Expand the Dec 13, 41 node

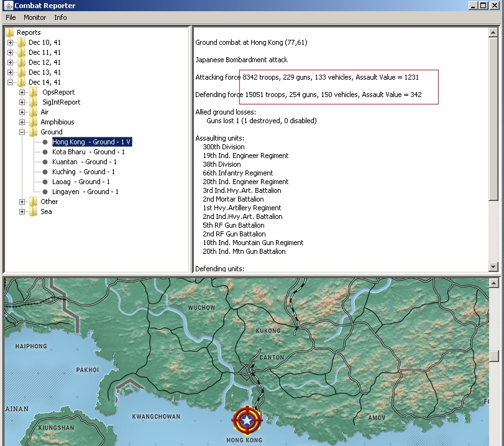11,72
